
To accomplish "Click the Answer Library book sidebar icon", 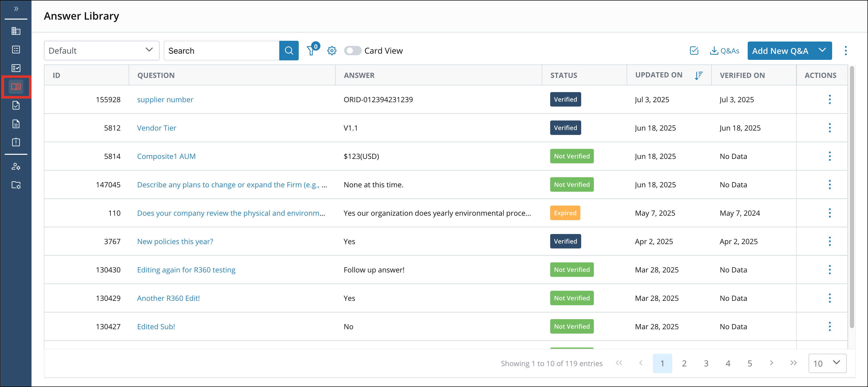I will pyautogui.click(x=16, y=87).
